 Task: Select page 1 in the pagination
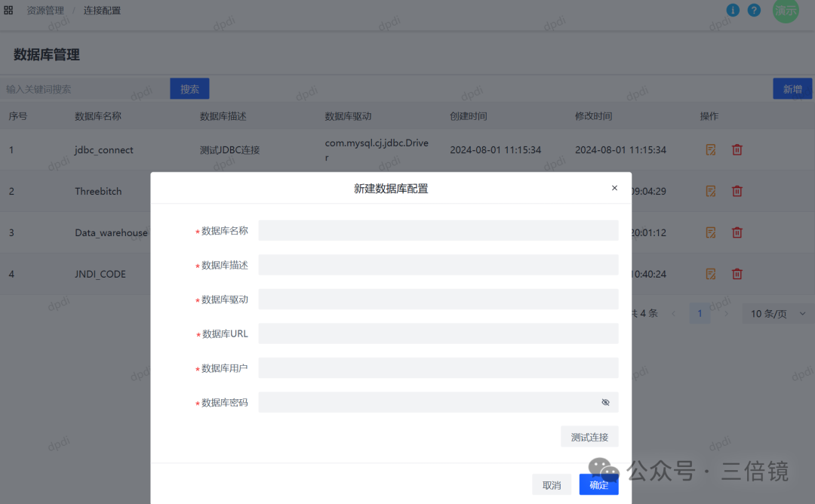click(700, 312)
